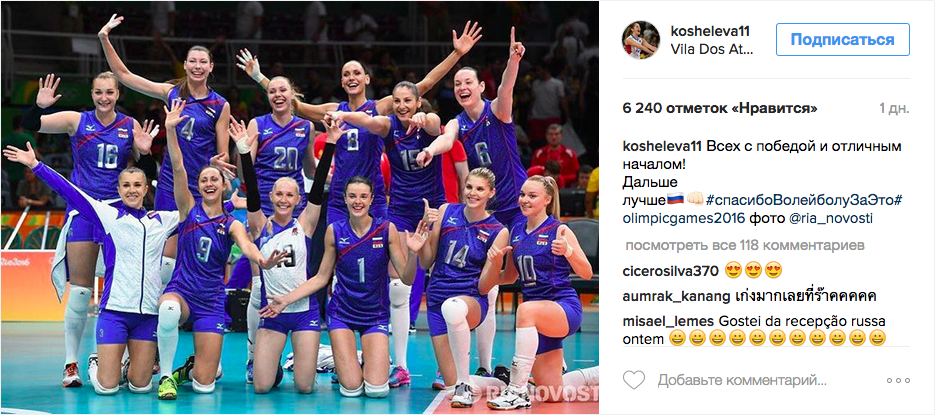Click the Russian flag emoji in the caption
This screenshot has width=935, height=415.
[676, 199]
